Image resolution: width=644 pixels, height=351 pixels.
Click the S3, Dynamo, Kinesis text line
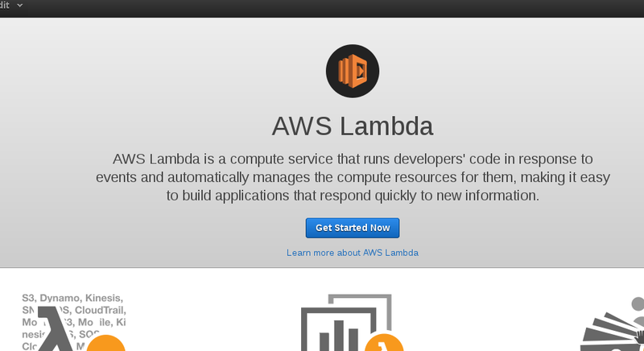[x=72, y=298]
